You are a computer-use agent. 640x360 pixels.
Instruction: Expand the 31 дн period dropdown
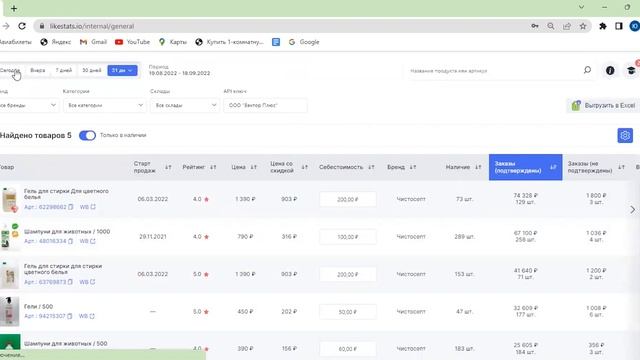pos(122,71)
